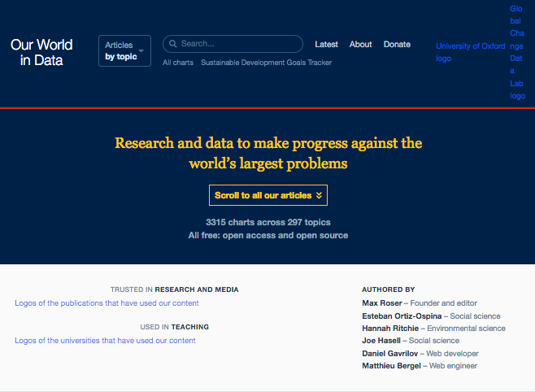Click the Our World in Data logo
535x392 pixels.
point(41,52)
